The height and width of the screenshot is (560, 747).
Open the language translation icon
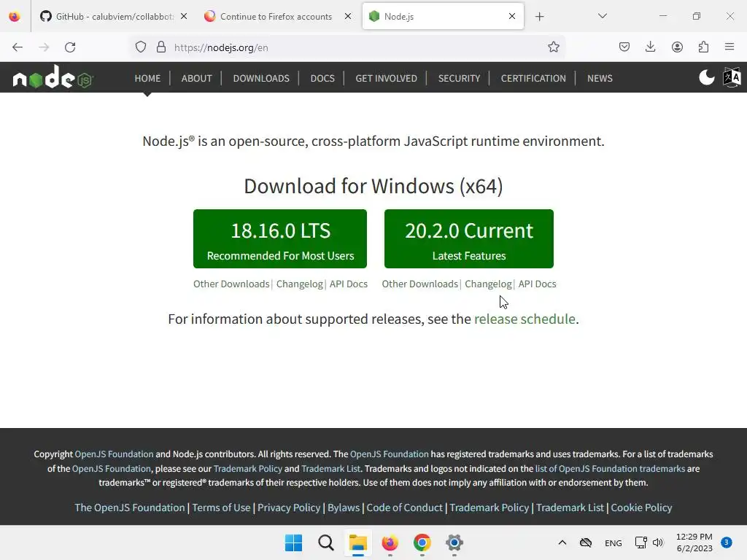coord(732,77)
